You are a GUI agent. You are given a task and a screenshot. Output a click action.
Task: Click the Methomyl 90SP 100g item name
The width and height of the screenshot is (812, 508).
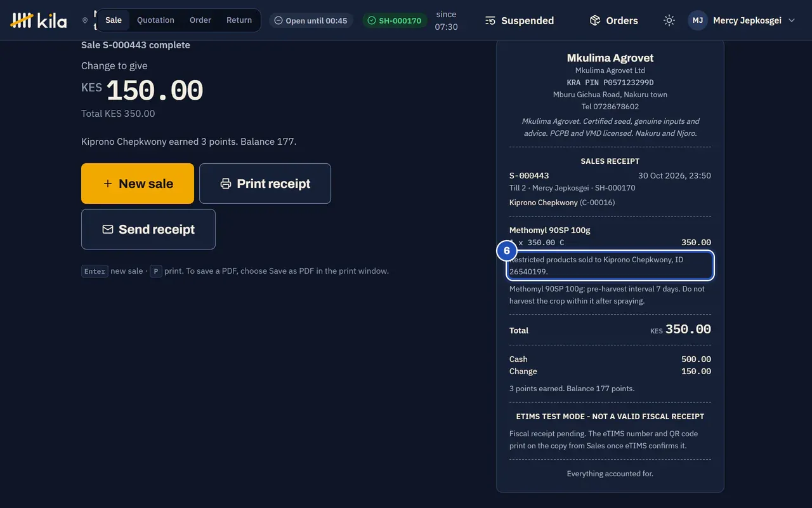(550, 230)
